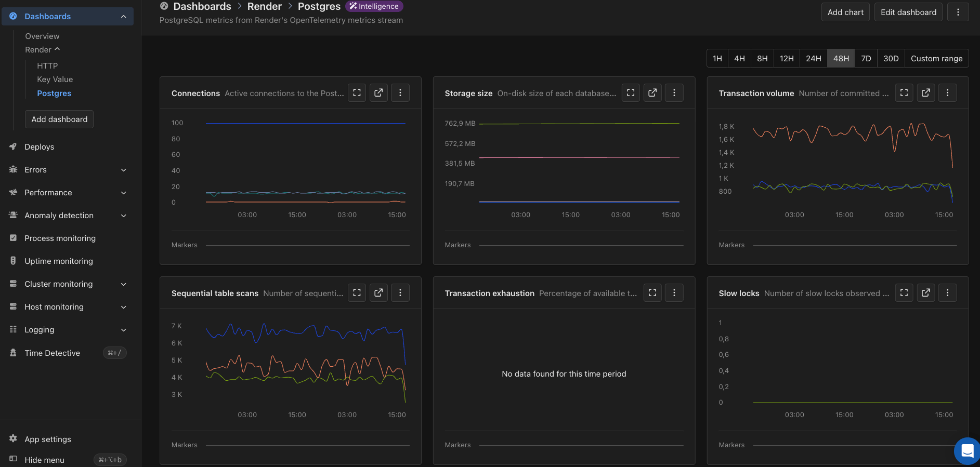This screenshot has height=467, width=980.
Task: Expand the Connections chart to fullscreen
Action: [x=357, y=92]
